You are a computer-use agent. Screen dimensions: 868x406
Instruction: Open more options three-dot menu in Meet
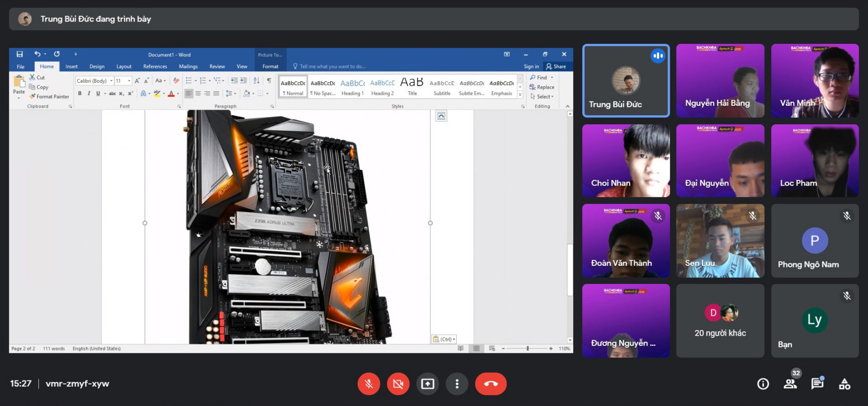click(x=457, y=384)
